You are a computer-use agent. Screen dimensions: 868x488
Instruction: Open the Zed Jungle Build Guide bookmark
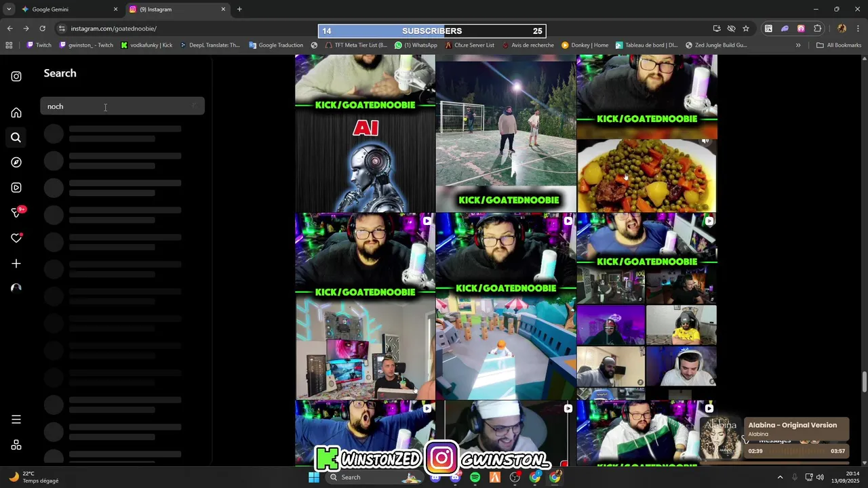[x=716, y=45]
